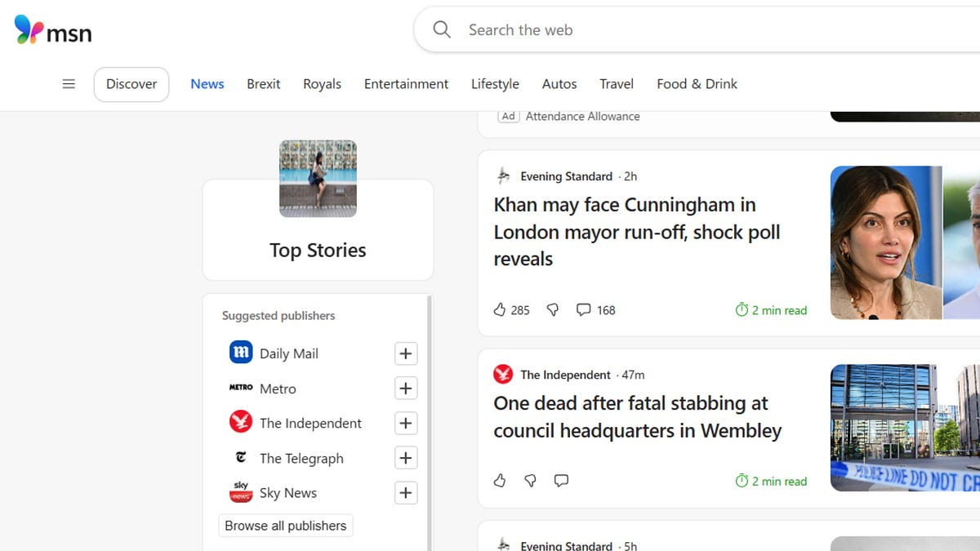Click The Independent source name, 47m story
Viewport: 980px width, 551px height.
[565, 375]
